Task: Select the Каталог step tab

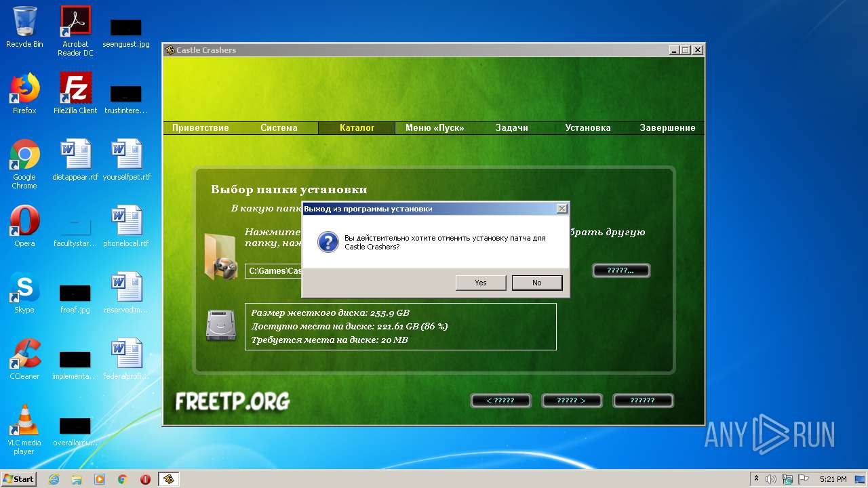Action: (x=357, y=128)
